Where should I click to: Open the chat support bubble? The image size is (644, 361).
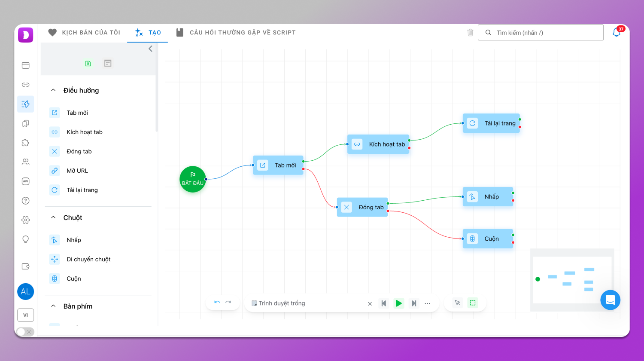point(610,300)
